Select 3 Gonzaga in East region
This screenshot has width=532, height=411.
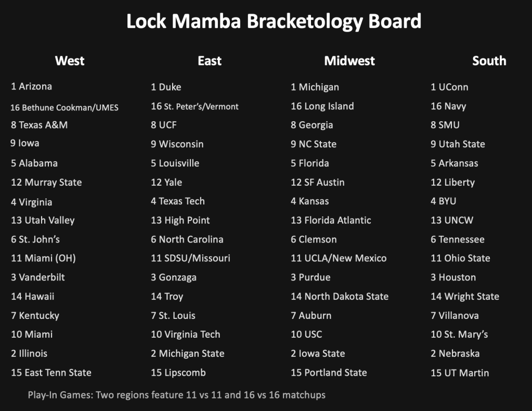174,277
